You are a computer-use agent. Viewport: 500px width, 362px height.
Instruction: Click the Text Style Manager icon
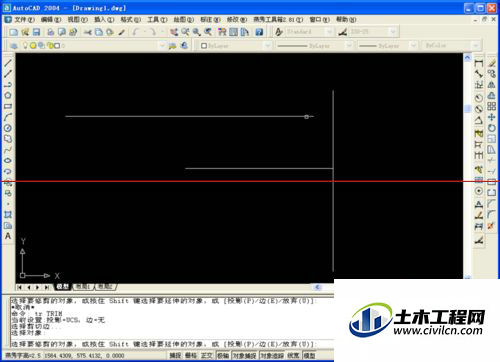[x=279, y=32]
